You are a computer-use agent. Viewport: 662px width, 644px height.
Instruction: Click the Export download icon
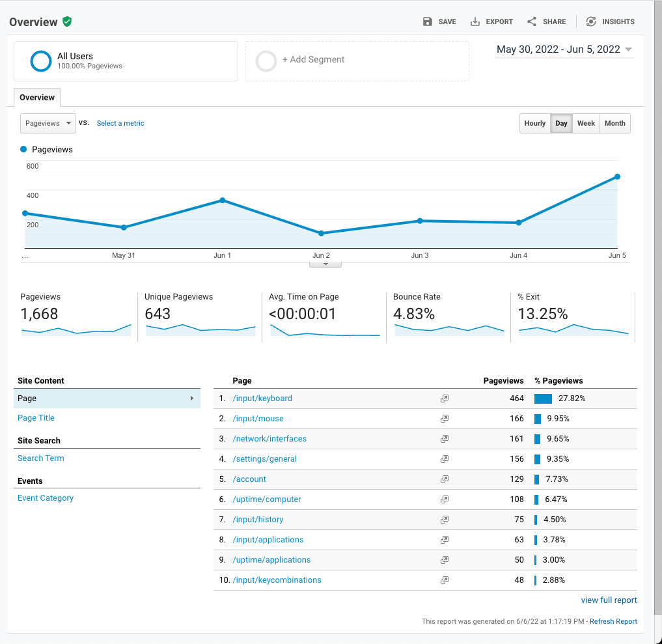click(x=475, y=21)
